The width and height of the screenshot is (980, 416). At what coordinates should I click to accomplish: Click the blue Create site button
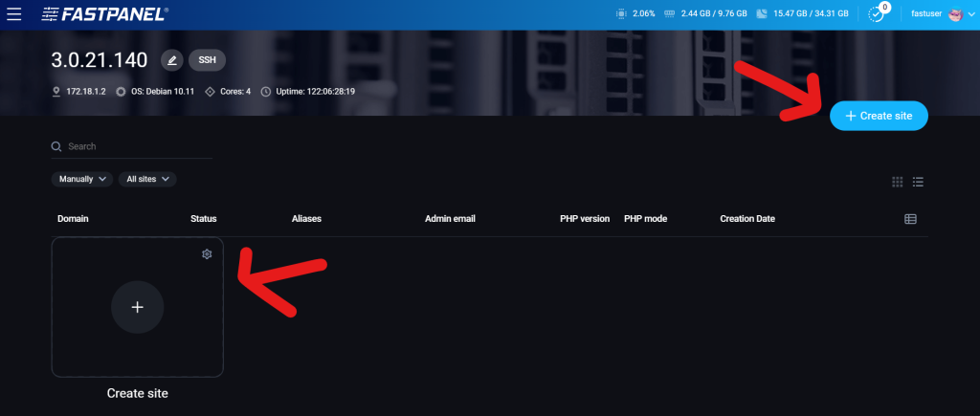(879, 116)
